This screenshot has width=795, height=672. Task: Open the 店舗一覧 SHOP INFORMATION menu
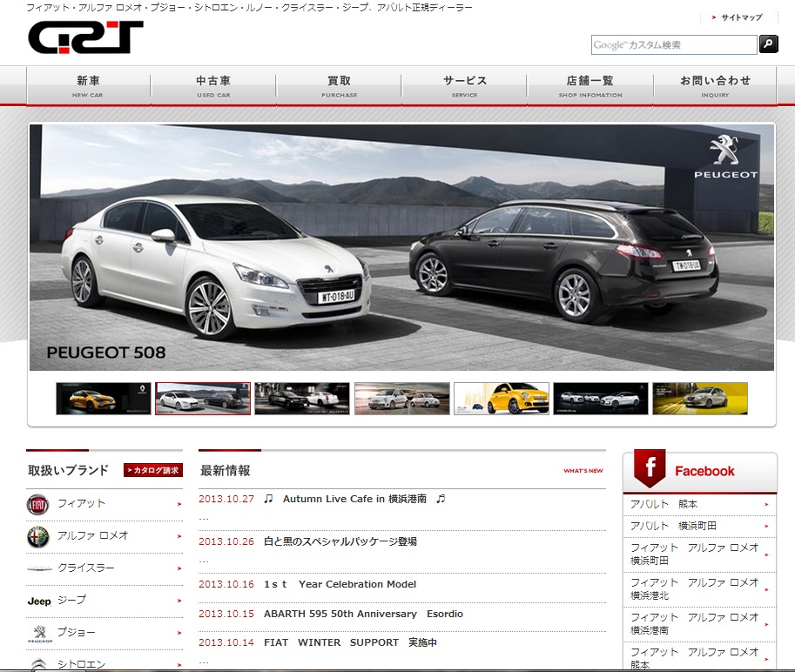tap(589, 84)
